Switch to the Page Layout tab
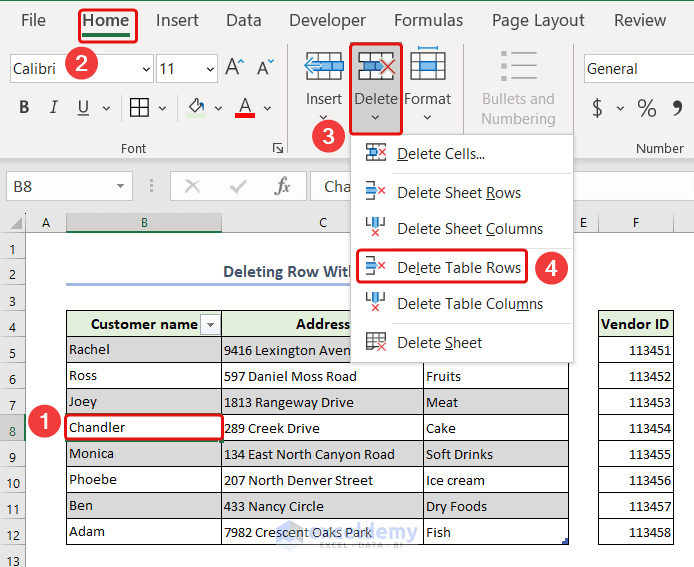 pos(538,20)
